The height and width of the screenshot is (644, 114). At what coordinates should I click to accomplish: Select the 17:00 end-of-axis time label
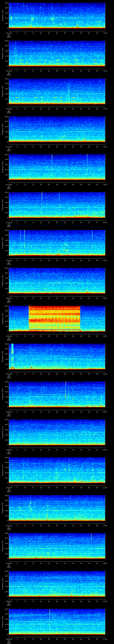pos(105,109)
